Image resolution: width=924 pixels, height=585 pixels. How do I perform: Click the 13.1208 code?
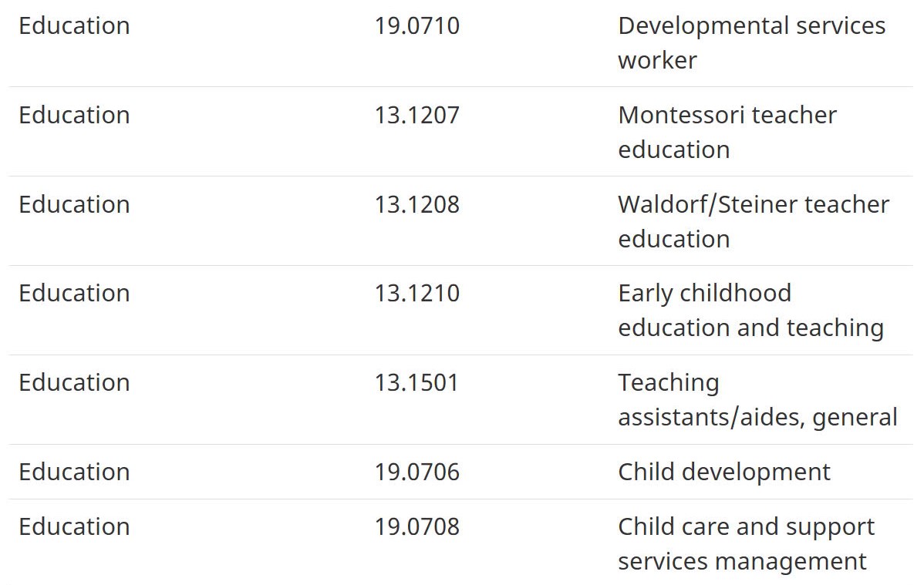pyautogui.click(x=416, y=205)
